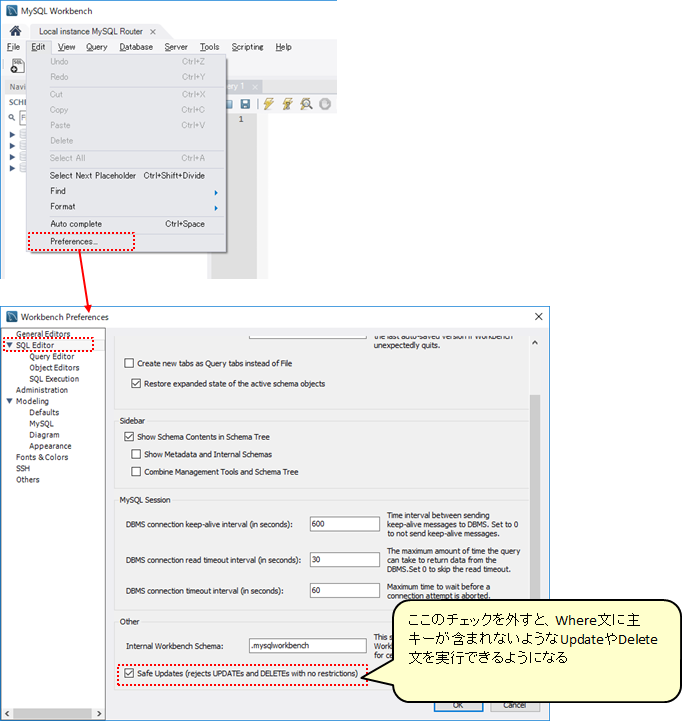Click the Workbench Preferences dialog logo icon
The image size is (682, 721).
(x=12, y=316)
